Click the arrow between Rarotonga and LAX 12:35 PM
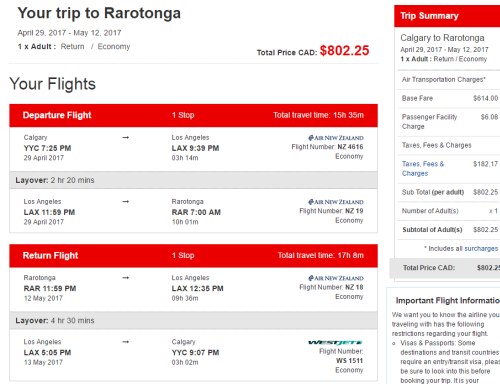Screen dimensions: 500x384 tap(125, 278)
